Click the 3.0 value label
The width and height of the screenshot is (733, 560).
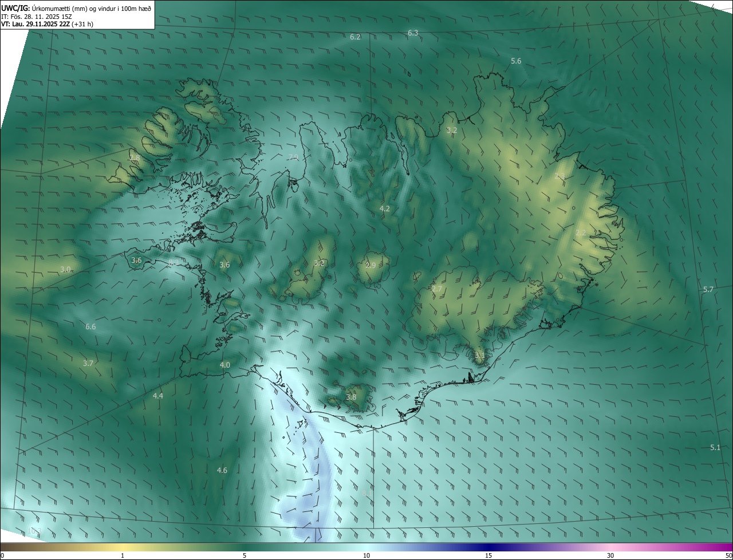pos(65,269)
